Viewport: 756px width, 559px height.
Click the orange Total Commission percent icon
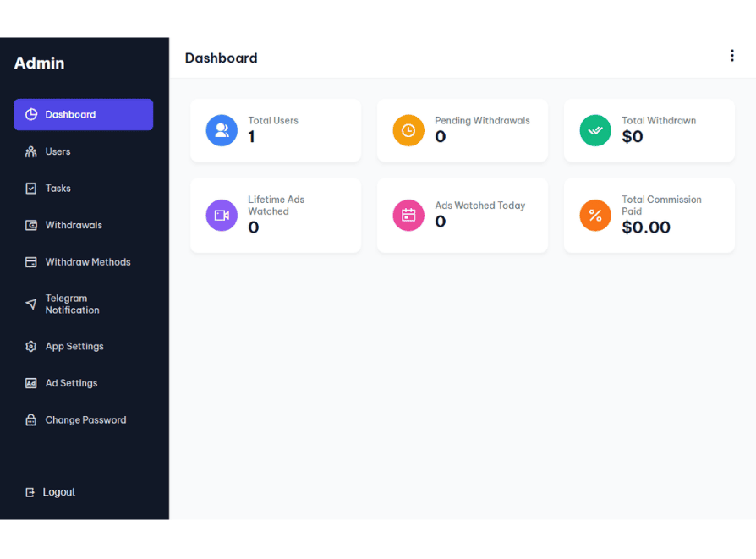[595, 215]
